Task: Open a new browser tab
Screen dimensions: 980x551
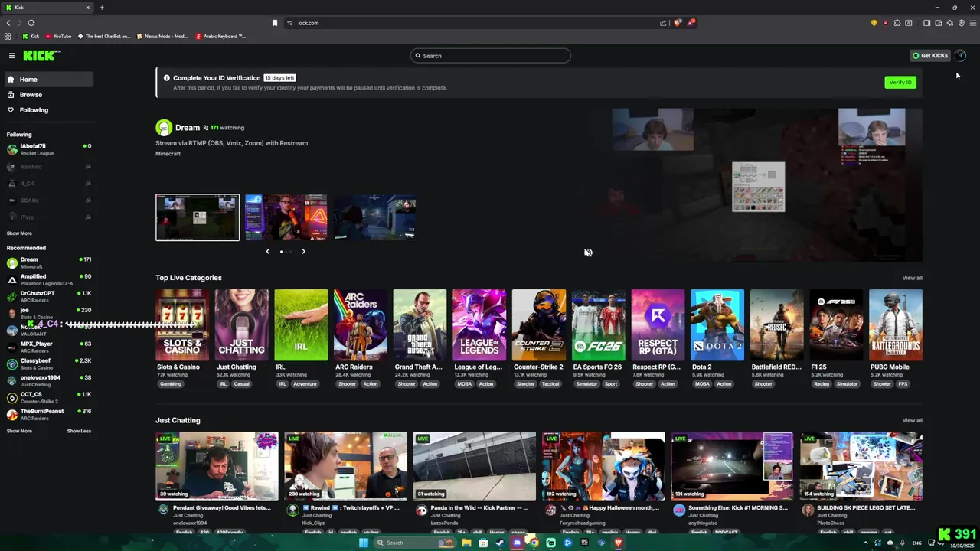Action: pyautogui.click(x=102, y=8)
